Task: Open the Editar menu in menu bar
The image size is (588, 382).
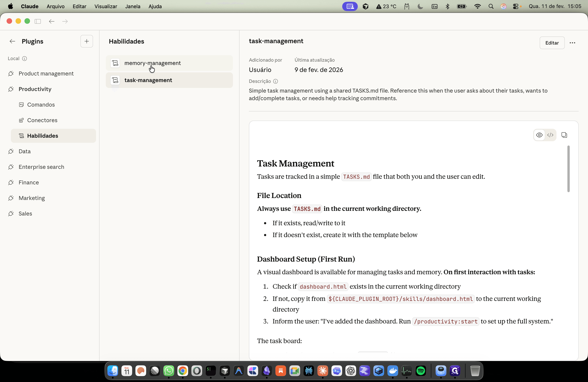Action: pos(79,6)
